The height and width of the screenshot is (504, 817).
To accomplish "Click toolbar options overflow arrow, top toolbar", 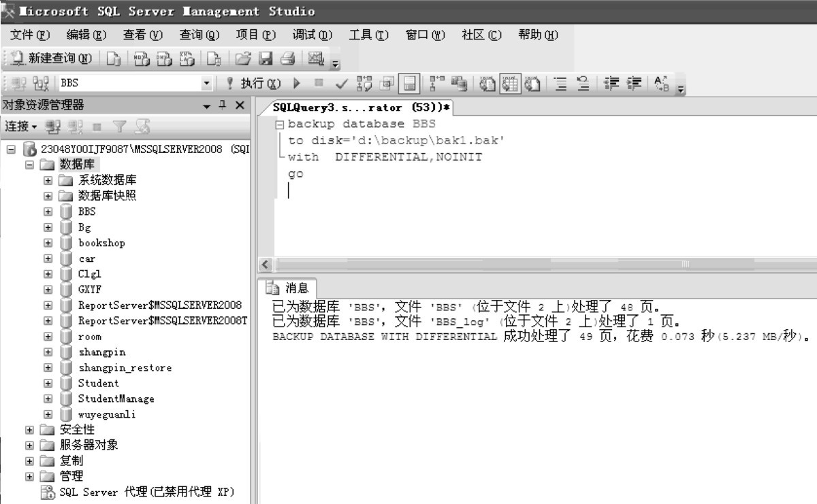I will point(335,65).
